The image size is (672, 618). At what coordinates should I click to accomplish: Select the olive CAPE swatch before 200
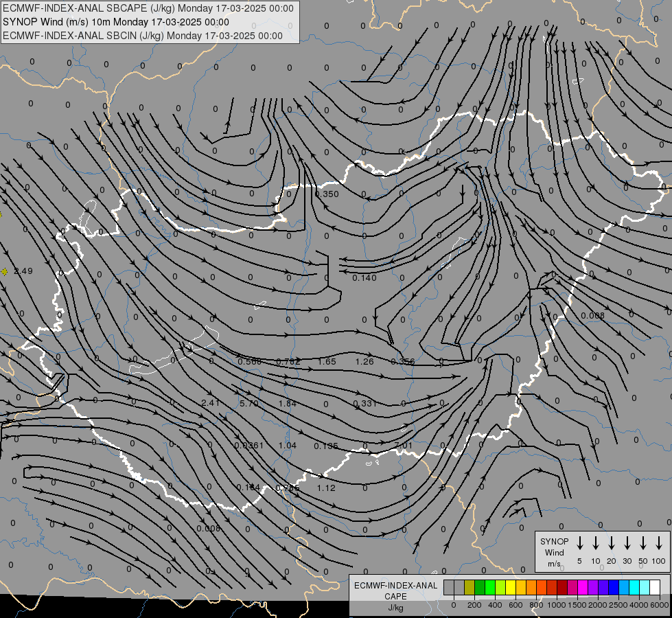(470, 587)
